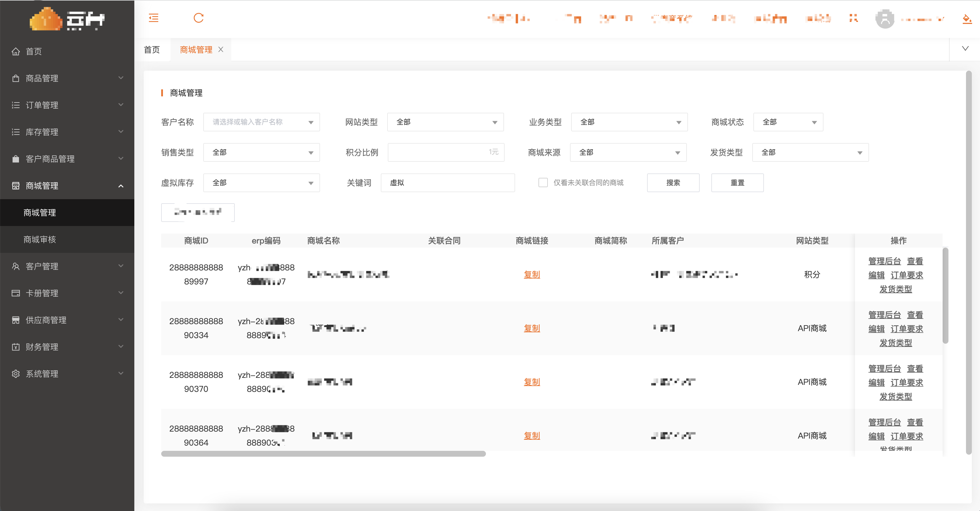The width and height of the screenshot is (980, 511).
Task: Click the 系统管理 gear icon
Action: (15, 374)
